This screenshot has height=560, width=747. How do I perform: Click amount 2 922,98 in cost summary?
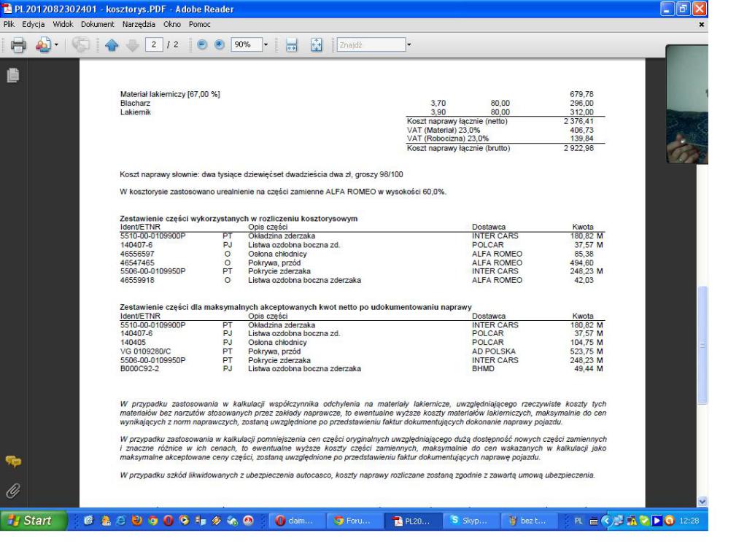coord(578,148)
